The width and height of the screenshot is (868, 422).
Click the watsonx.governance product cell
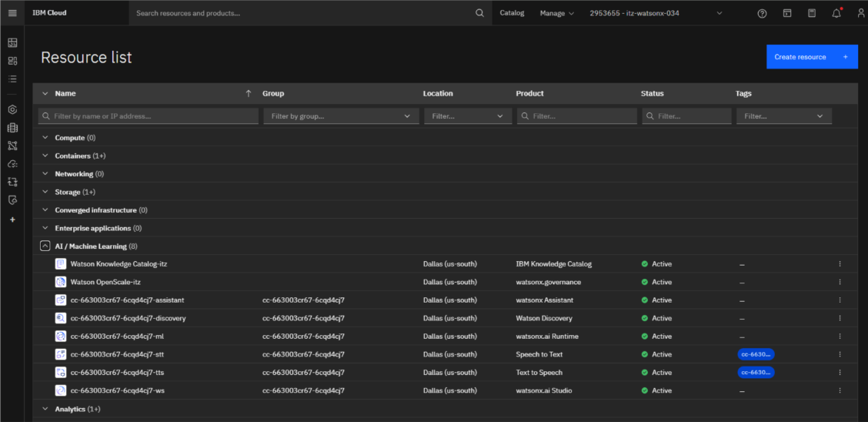[x=549, y=282]
